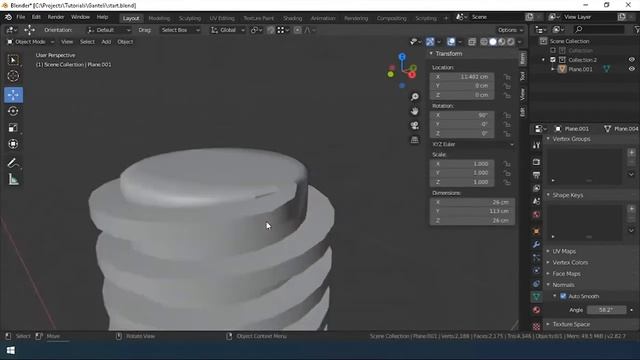640x360 pixels.
Task: Pick the Annotate pencil tool
Action: point(13,163)
